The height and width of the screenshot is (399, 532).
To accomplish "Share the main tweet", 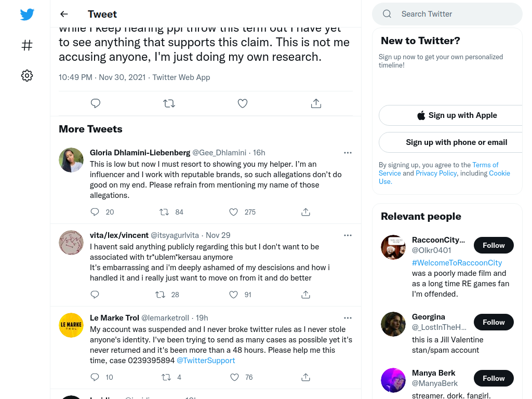I will click(316, 103).
